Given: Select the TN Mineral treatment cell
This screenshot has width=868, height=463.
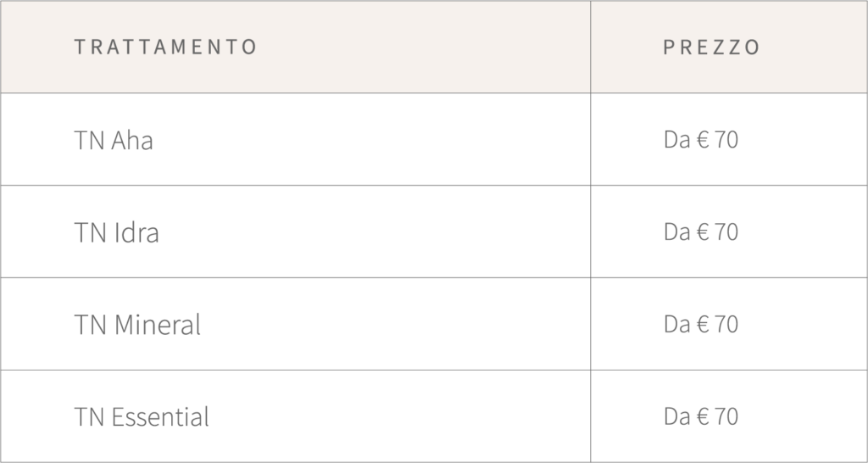Looking at the screenshot, I should (137, 325).
